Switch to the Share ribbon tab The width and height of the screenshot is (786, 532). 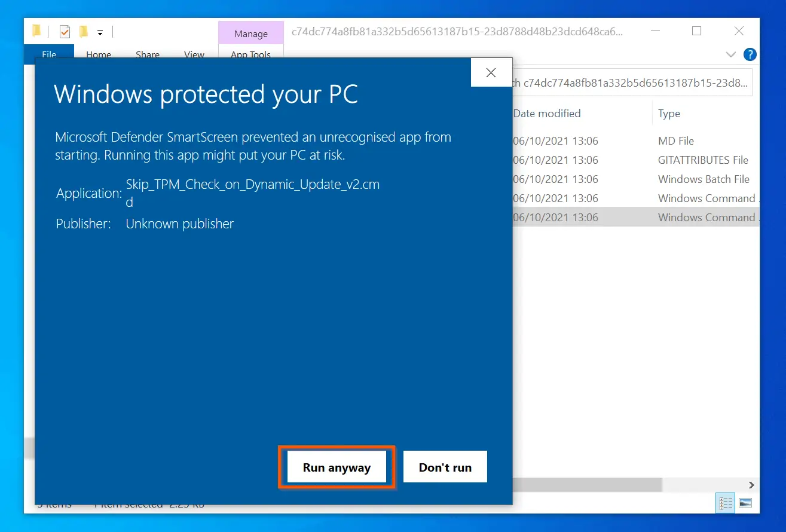[x=148, y=54]
